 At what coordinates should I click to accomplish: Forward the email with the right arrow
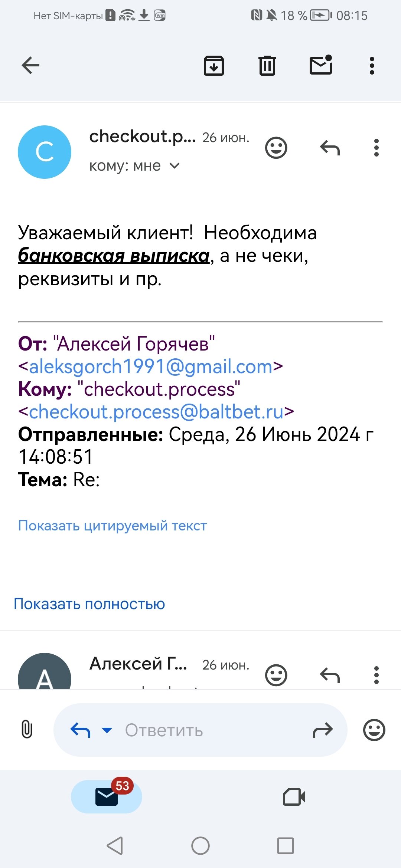pos(323,730)
